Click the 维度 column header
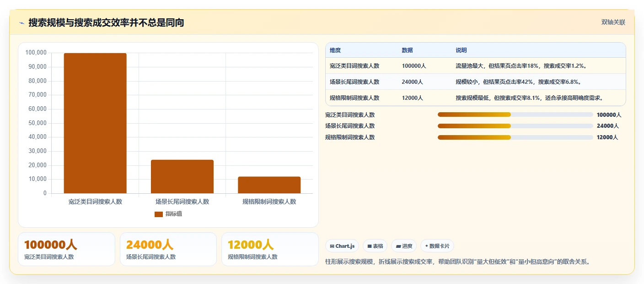 pos(335,50)
